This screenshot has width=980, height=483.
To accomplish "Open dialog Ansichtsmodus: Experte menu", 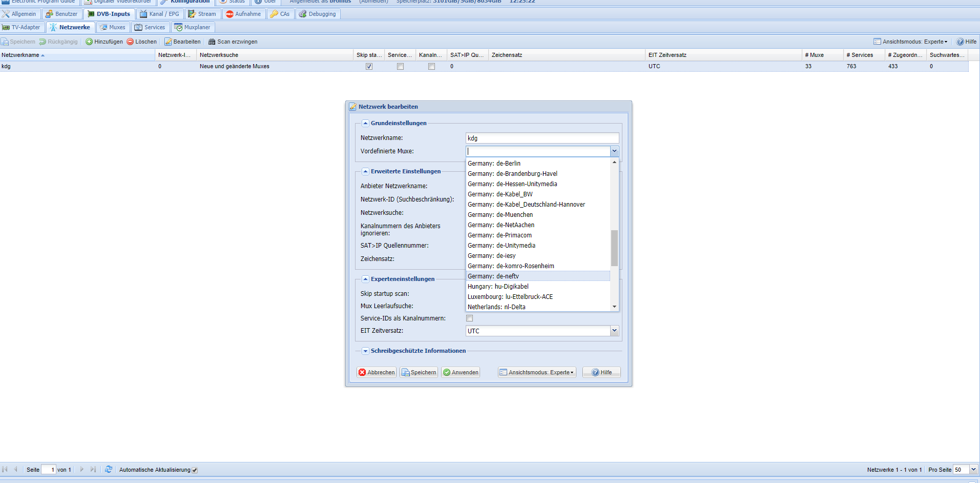I will pos(537,372).
